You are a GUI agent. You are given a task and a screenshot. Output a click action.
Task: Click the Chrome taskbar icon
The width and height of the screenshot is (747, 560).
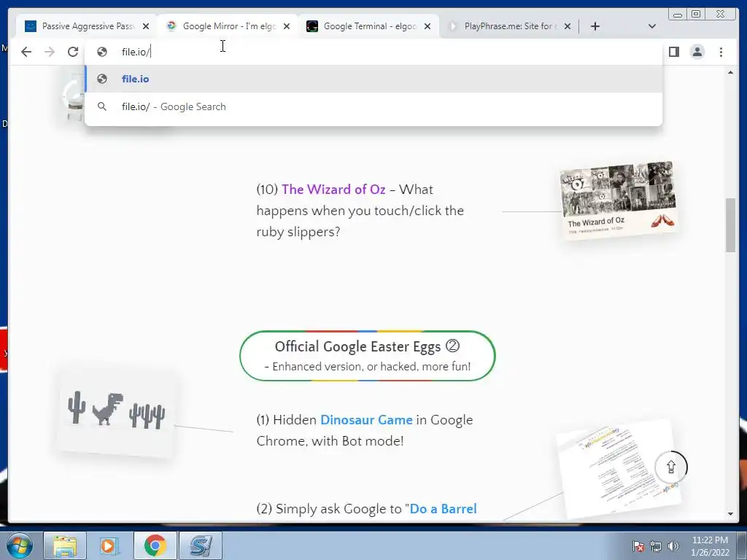point(155,545)
